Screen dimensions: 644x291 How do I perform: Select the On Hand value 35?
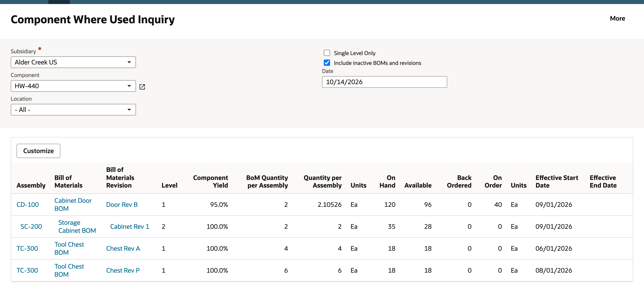(392, 227)
